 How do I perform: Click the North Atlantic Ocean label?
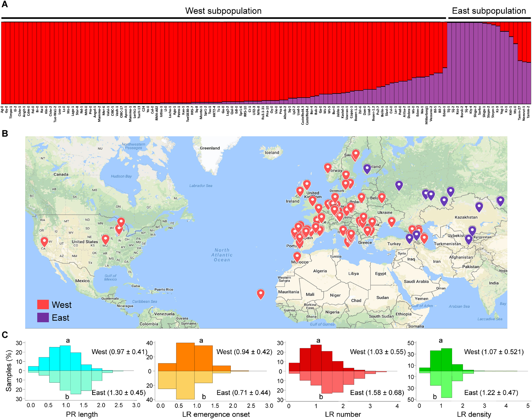[x=222, y=255]
